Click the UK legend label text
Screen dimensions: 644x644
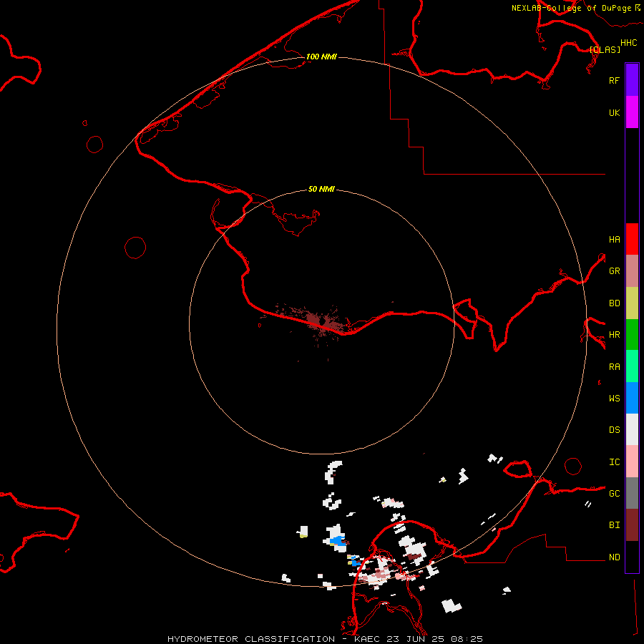point(615,112)
